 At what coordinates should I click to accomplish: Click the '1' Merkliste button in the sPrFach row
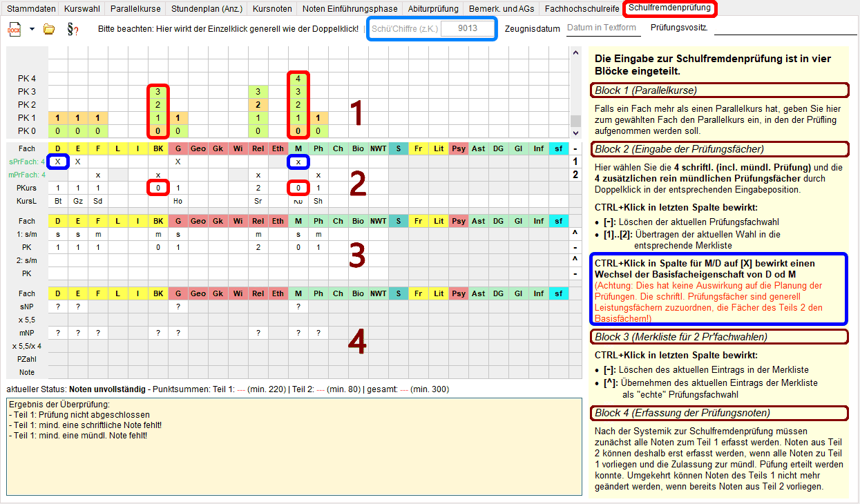tap(575, 162)
